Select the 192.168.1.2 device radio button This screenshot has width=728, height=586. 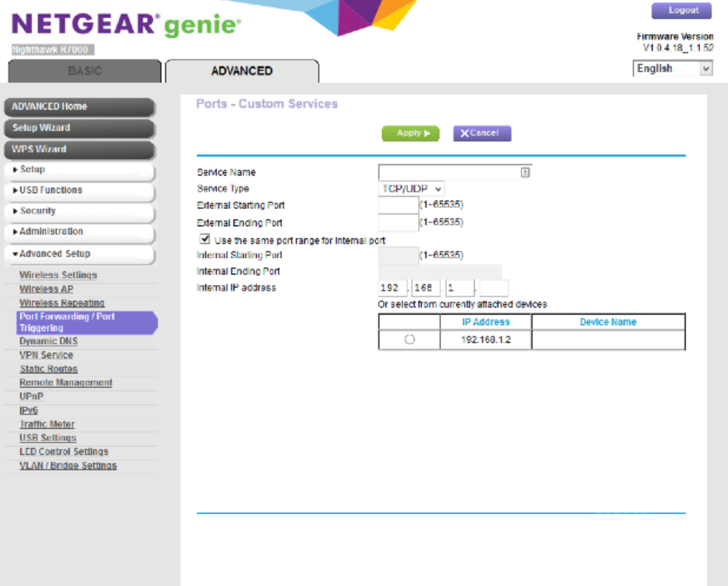pyautogui.click(x=409, y=340)
